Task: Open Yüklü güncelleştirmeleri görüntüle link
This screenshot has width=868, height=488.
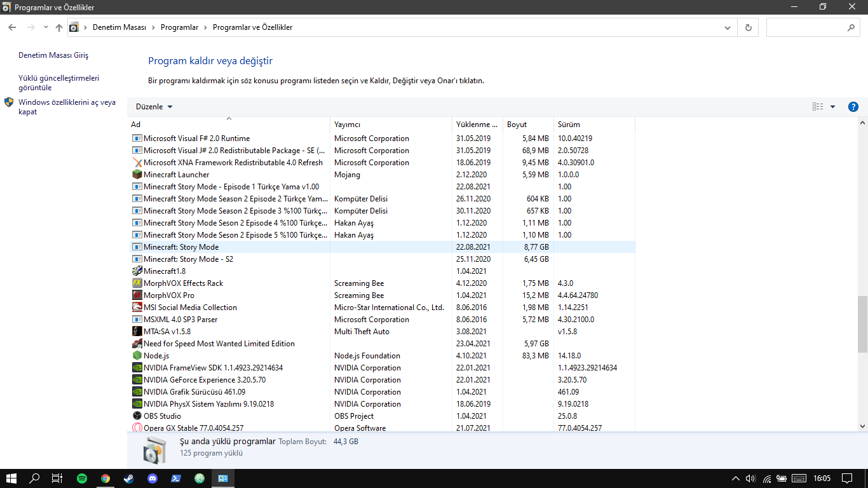Action: [x=58, y=83]
